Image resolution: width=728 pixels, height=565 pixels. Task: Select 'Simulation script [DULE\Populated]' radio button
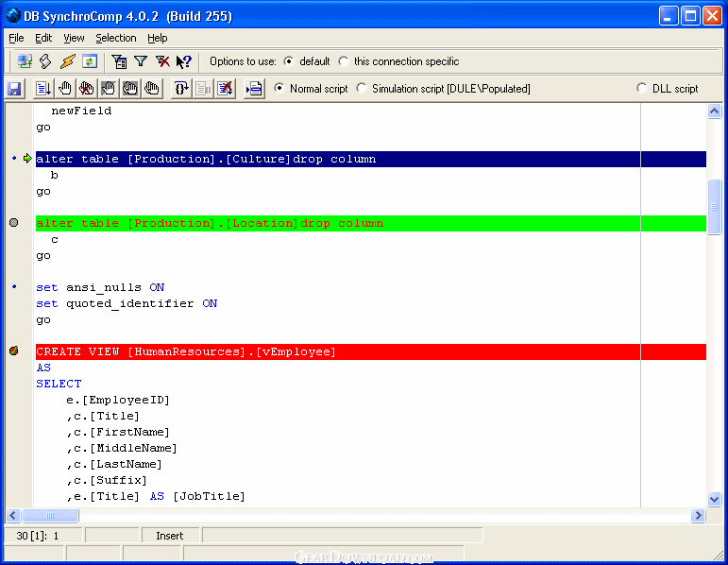(x=362, y=88)
